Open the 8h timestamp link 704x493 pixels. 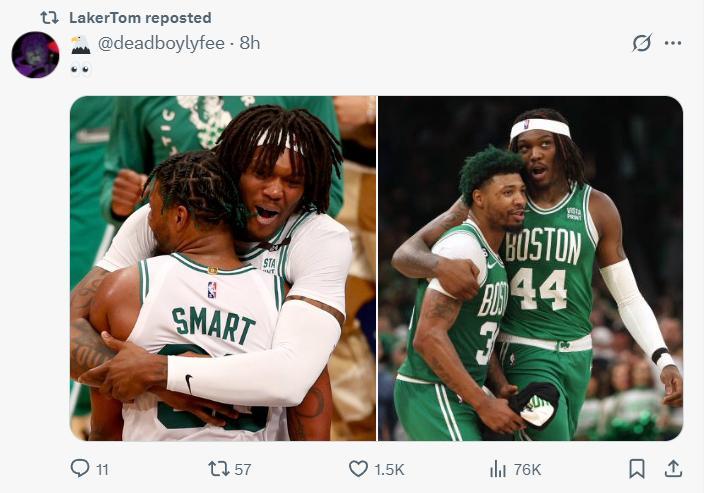(250, 43)
